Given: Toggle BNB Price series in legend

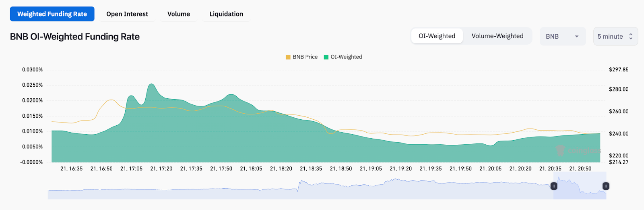Looking at the screenshot, I should [305, 57].
